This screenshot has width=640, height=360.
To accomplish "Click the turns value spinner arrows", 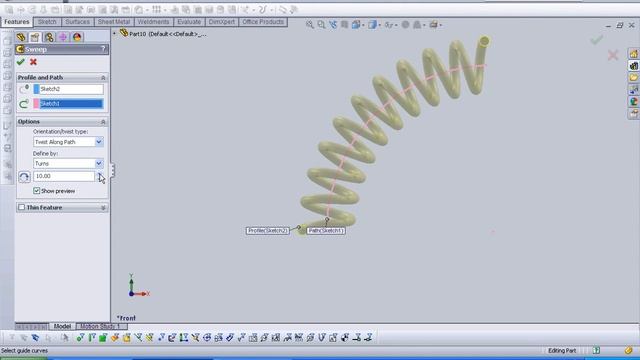I will click(x=99, y=176).
